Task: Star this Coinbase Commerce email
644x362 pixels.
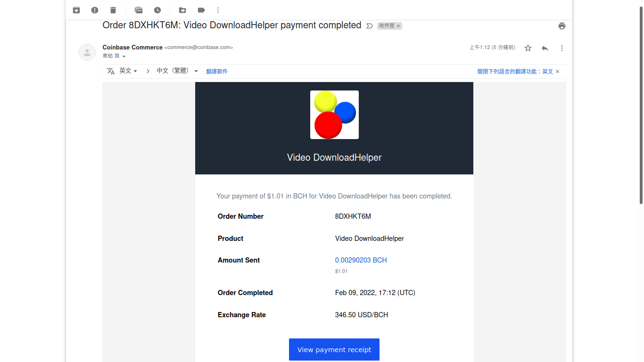Action: (x=528, y=48)
